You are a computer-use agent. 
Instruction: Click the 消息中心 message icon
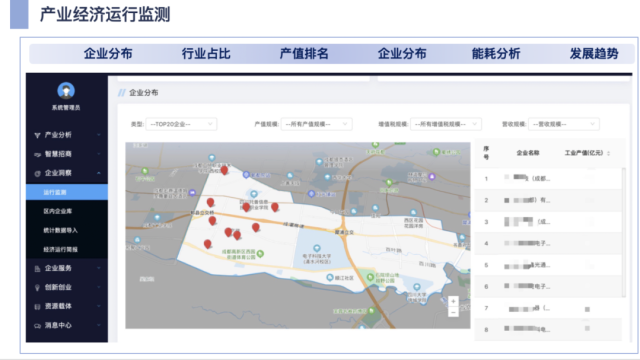(x=37, y=326)
